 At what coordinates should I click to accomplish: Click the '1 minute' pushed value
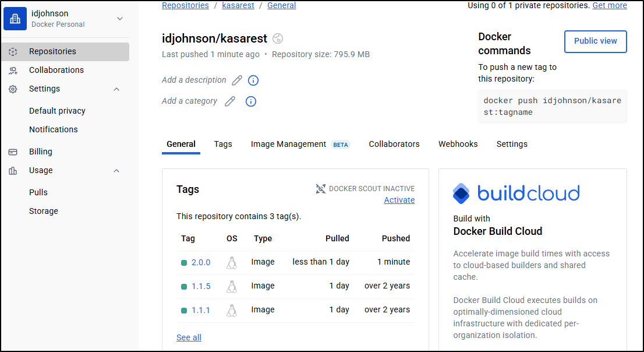point(394,262)
